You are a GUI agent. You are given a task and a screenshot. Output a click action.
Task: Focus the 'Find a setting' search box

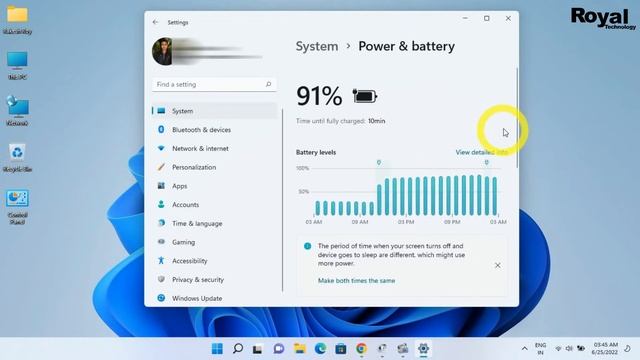click(214, 84)
